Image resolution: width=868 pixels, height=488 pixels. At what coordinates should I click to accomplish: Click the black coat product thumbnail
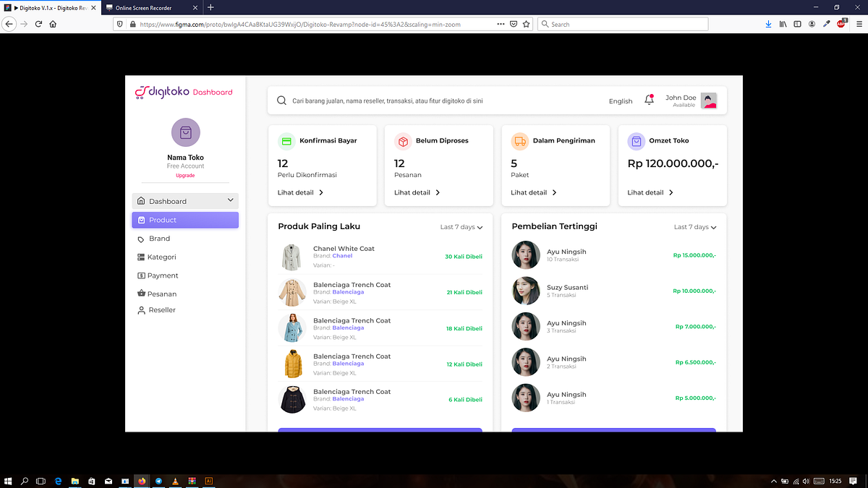click(x=292, y=400)
